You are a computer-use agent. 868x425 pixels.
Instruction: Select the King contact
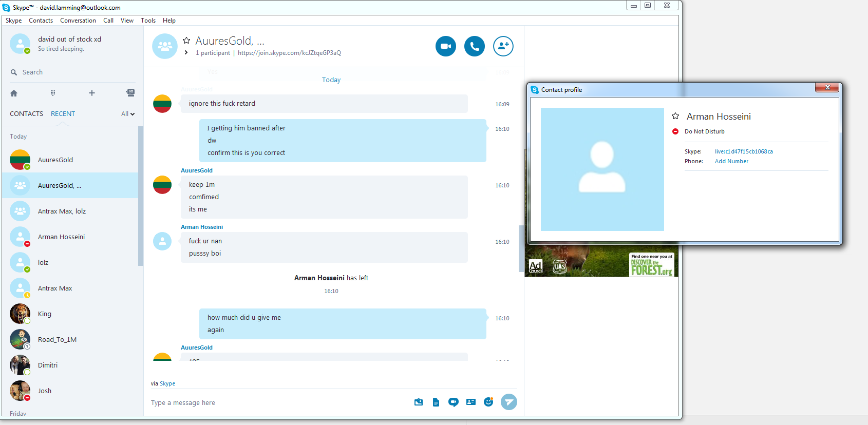[x=70, y=314]
